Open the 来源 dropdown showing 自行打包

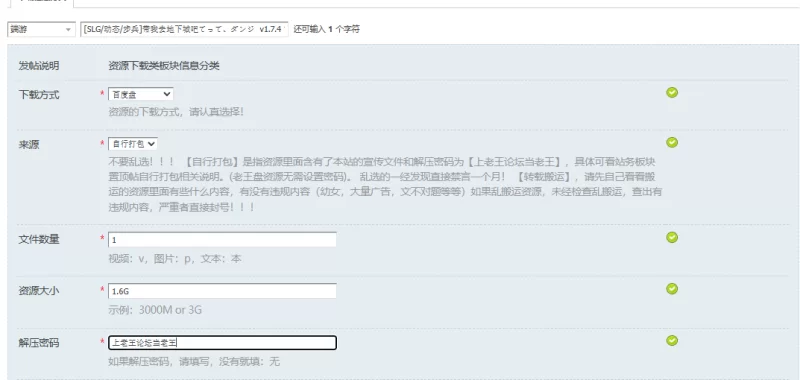coord(133,144)
